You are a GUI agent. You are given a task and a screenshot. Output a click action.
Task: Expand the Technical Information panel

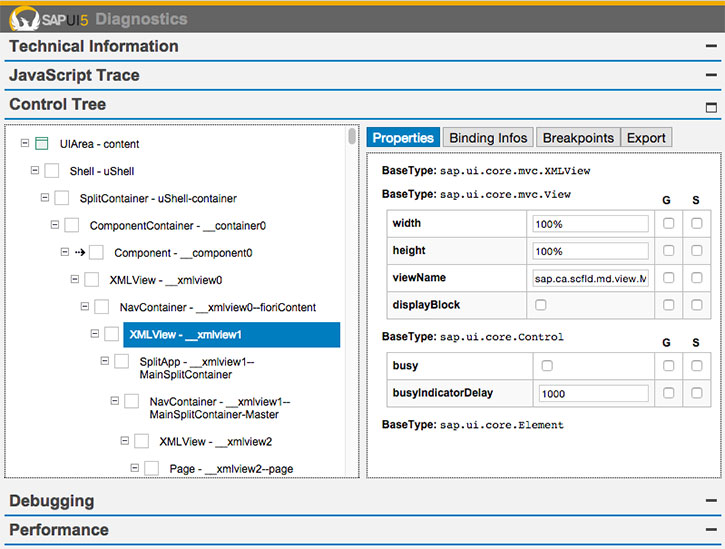pyautogui.click(x=711, y=46)
